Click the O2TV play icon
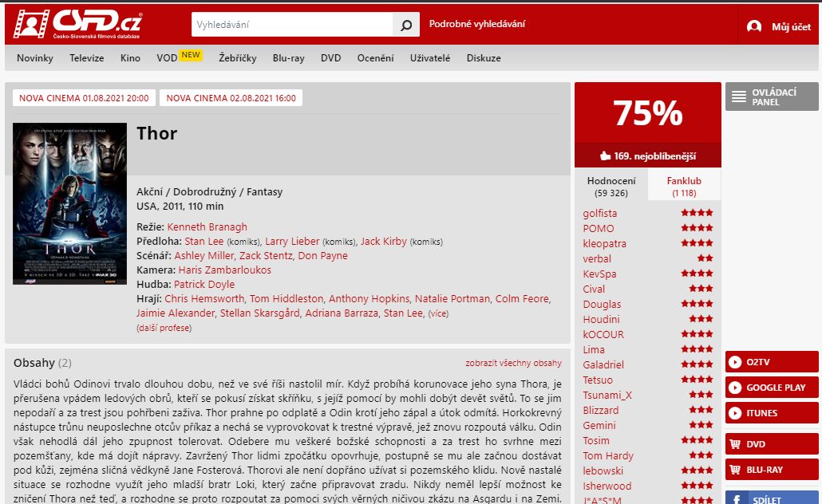Screen dimensions: 822x504 tap(735, 362)
